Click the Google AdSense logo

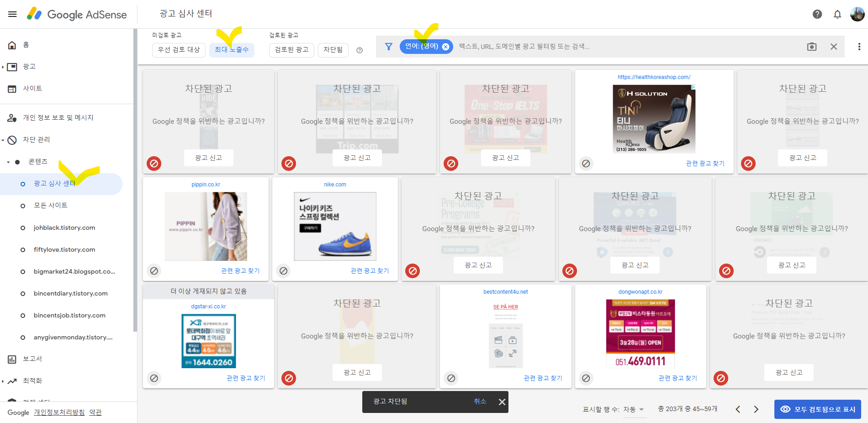tap(77, 14)
